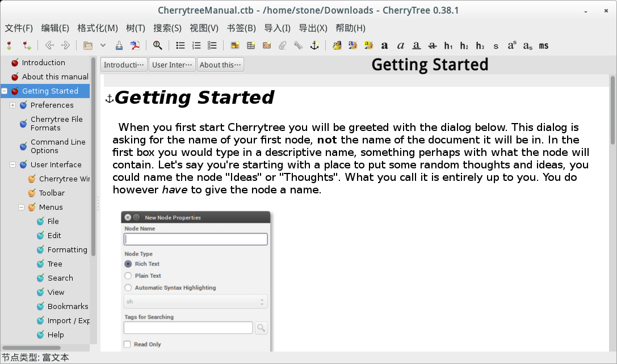
Task: Select the Bookmarks tree node
Action: pos(68,306)
